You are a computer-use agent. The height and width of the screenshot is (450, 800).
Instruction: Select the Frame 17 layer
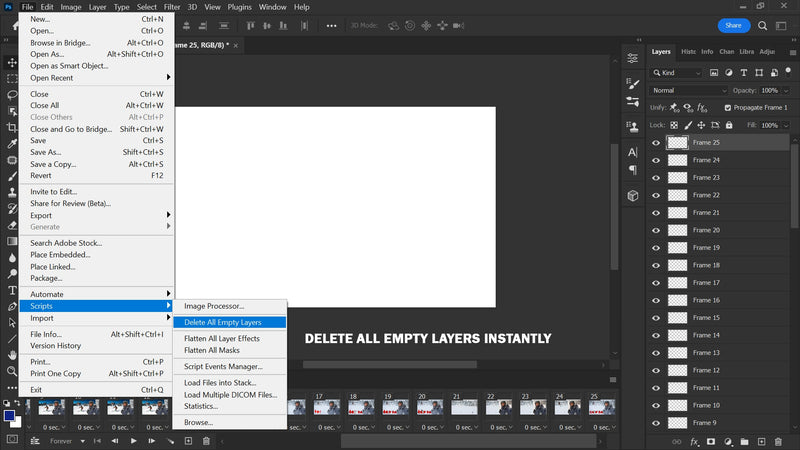coord(707,283)
